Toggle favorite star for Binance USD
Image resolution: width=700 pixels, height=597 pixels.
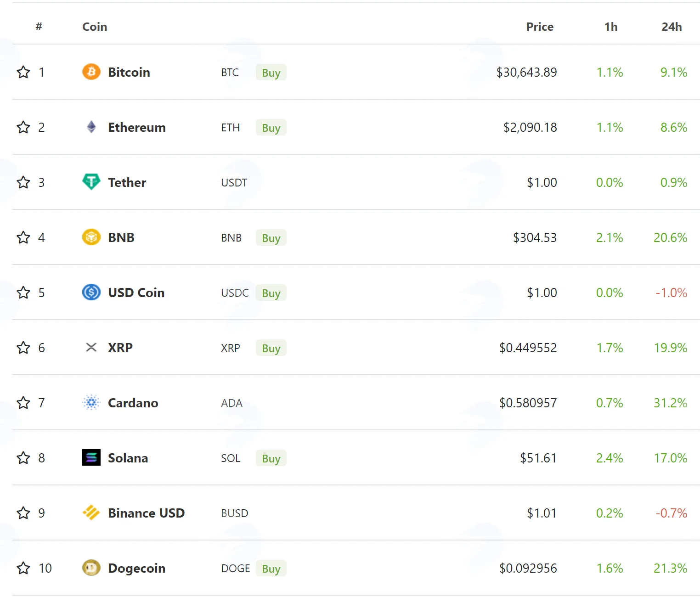(23, 513)
